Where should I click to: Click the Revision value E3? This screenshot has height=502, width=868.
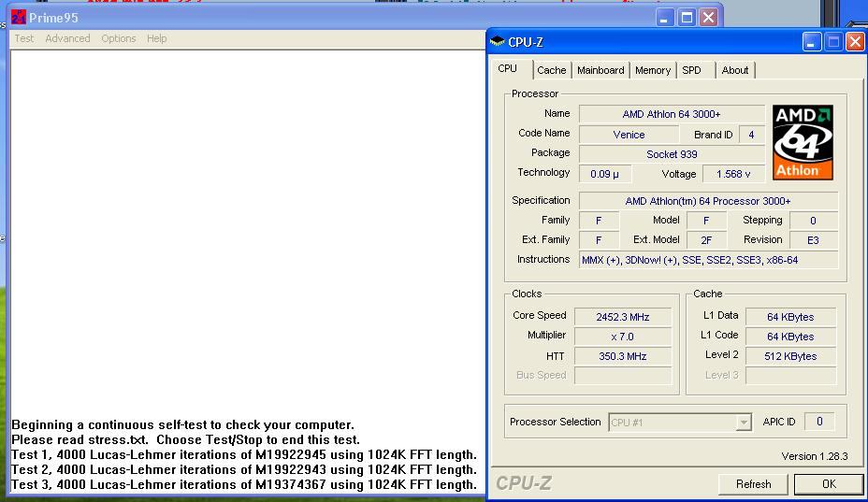(813, 240)
